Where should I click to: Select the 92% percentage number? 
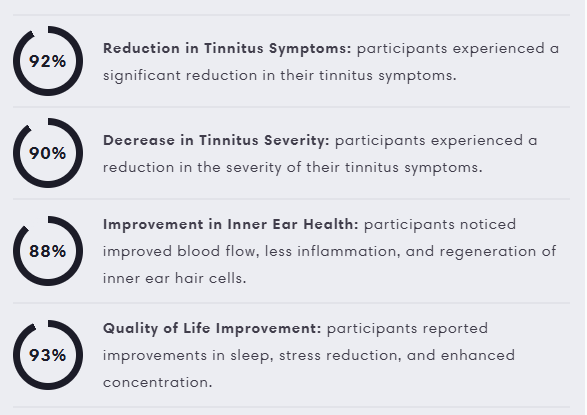tap(48, 61)
